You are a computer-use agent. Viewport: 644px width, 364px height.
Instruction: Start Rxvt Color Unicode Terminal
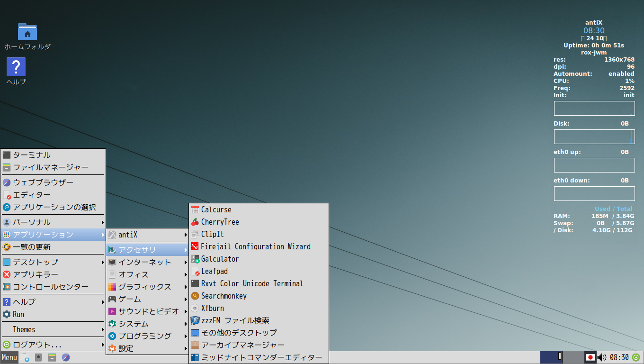[259, 283]
